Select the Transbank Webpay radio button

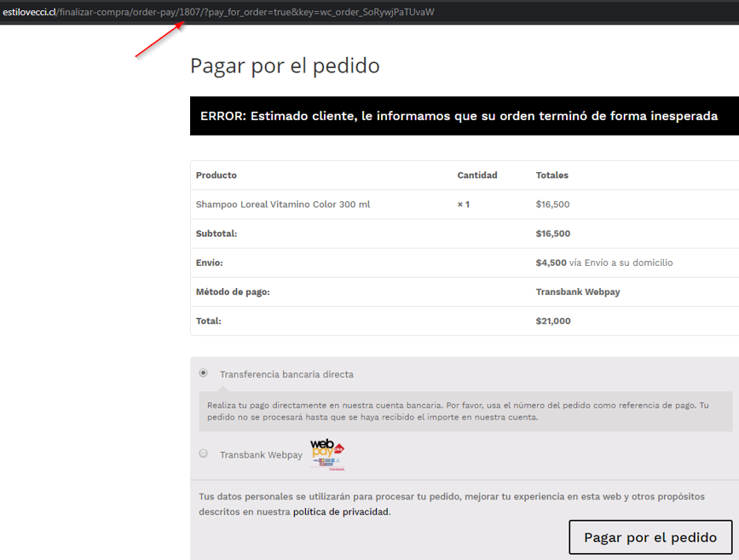[x=203, y=454]
